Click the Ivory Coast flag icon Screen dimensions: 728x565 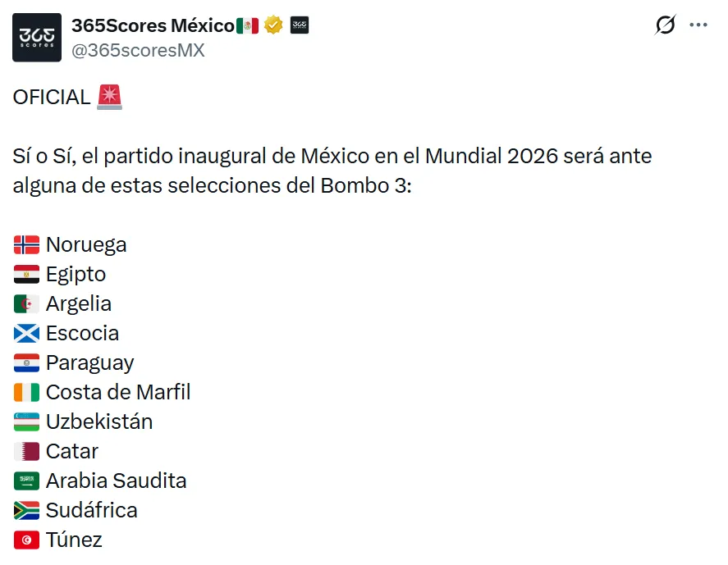26,392
